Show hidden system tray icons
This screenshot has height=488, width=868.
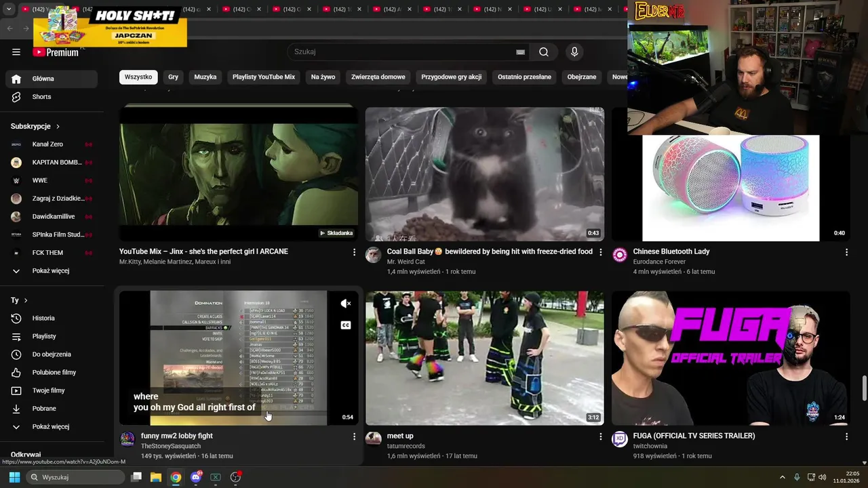coord(782,477)
